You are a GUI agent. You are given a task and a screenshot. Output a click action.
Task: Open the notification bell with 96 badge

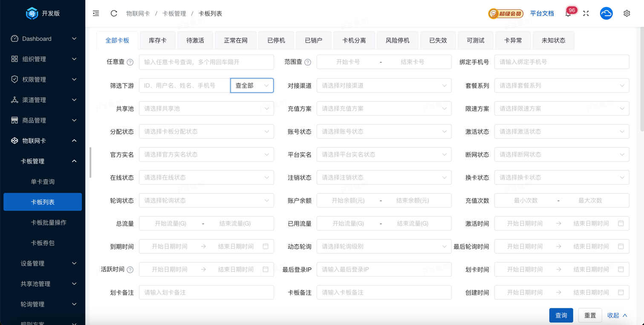(x=568, y=14)
